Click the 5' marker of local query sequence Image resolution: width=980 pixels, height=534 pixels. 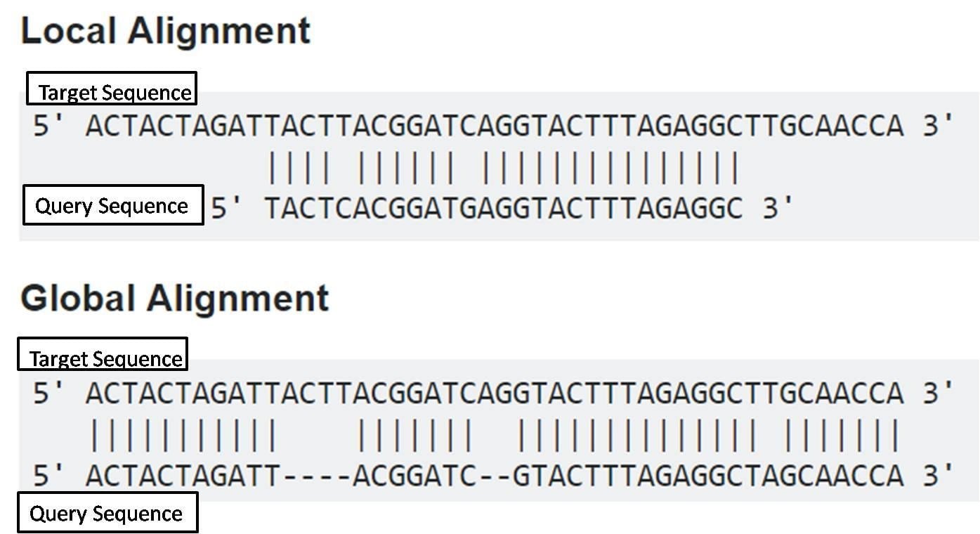tap(227, 208)
